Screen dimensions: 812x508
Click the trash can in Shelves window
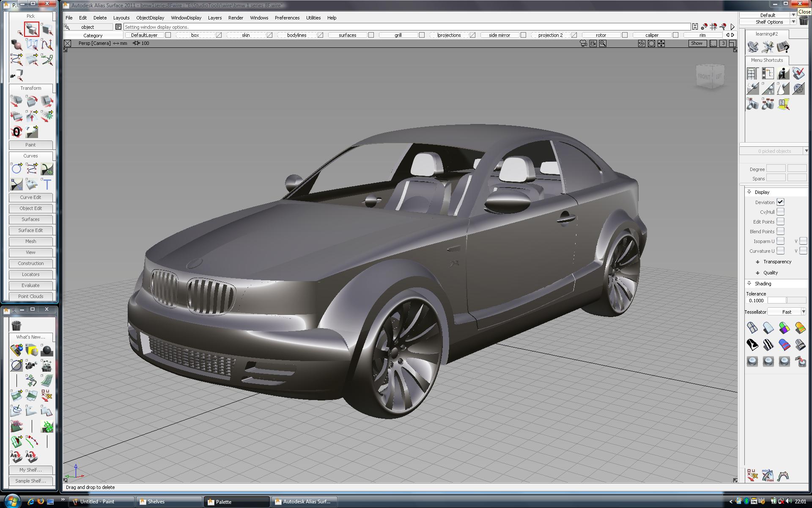pos(16,325)
